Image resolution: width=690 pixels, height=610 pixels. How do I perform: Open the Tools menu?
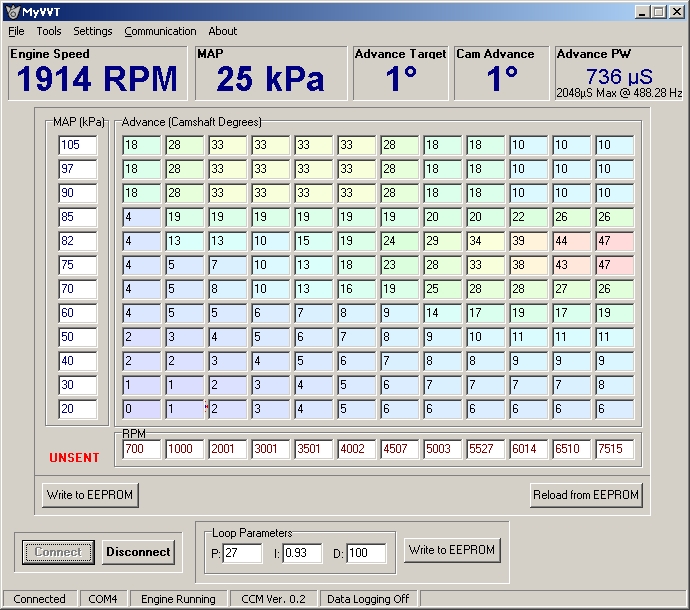click(49, 31)
